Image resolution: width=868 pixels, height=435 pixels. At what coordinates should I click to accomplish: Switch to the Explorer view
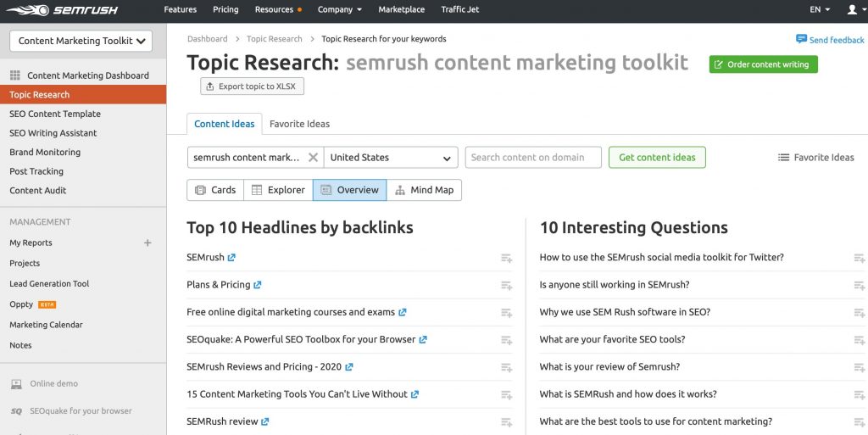pos(278,190)
